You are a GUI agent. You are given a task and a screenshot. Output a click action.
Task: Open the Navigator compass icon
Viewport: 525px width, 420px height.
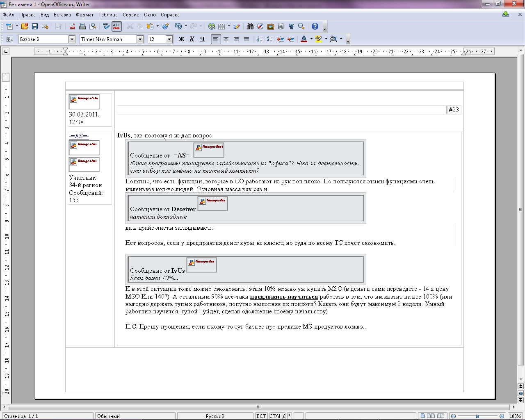click(260, 26)
